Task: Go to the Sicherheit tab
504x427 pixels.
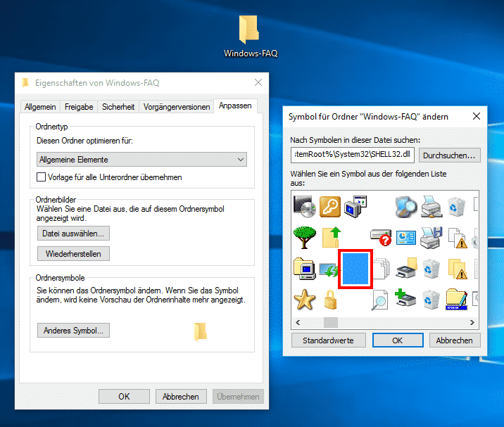Action: (x=118, y=107)
